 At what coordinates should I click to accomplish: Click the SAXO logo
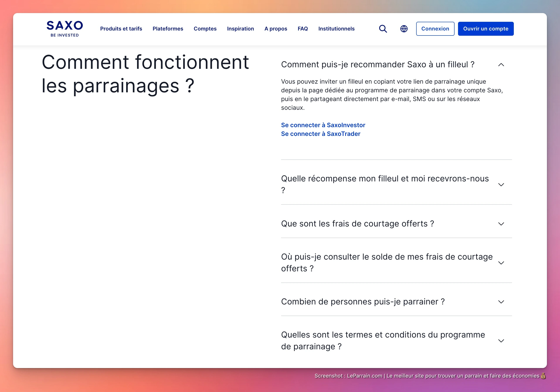coord(64,29)
